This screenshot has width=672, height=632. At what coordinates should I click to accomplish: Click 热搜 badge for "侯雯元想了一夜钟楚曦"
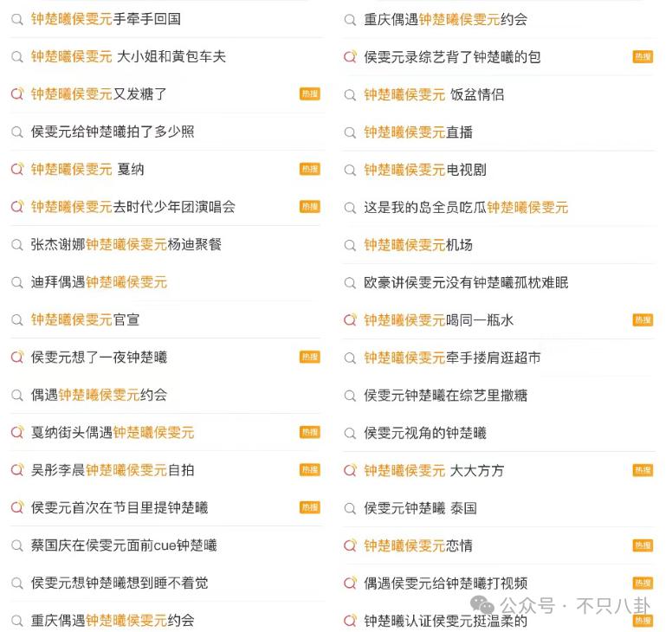click(309, 358)
